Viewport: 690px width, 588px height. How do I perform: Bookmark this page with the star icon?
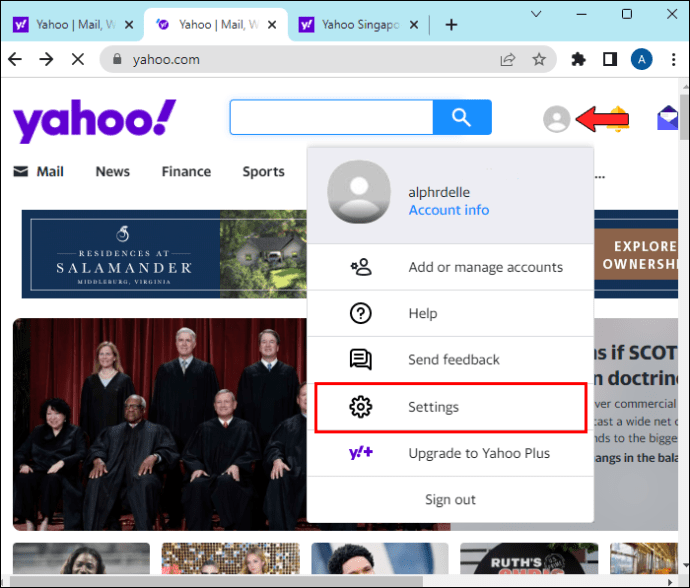539,59
